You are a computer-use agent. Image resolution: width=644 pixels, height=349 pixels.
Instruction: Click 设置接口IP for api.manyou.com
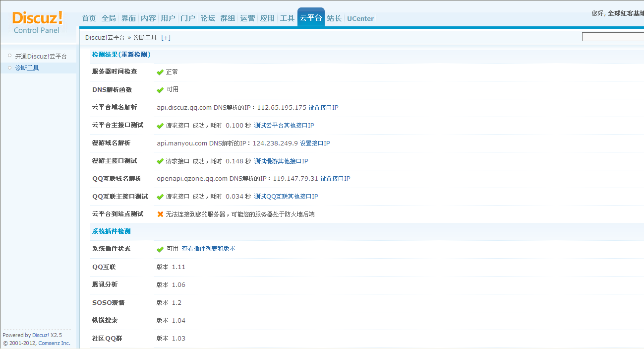coord(315,143)
